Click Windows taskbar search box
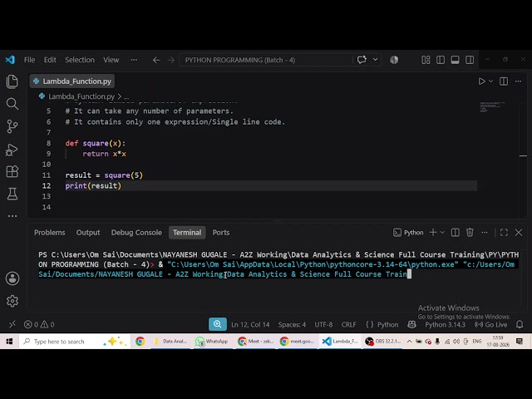This screenshot has height=399, width=532. pyautogui.click(x=76, y=342)
